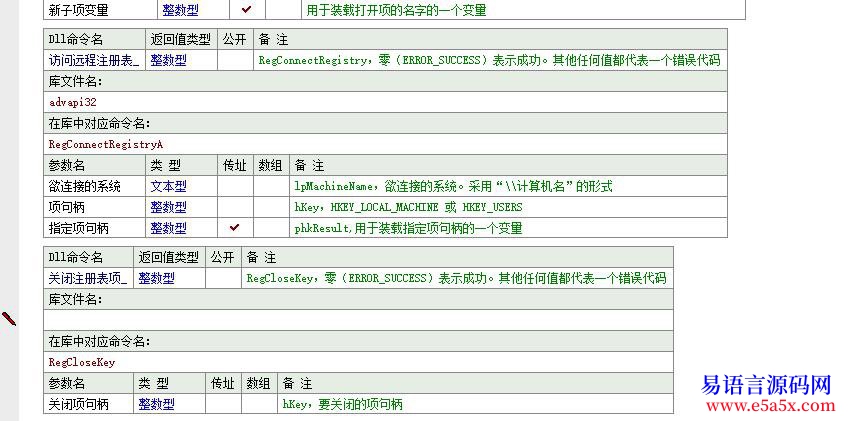Toggle the 传址 cell of 欲连接的系统
Image resolution: width=860 pixels, height=421 pixels.
coord(235,186)
